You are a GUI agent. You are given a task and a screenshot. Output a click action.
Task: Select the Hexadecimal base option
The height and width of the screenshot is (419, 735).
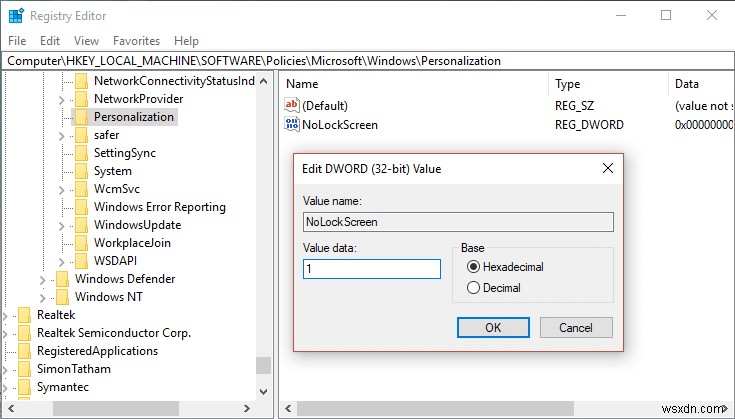tap(473, 268)
